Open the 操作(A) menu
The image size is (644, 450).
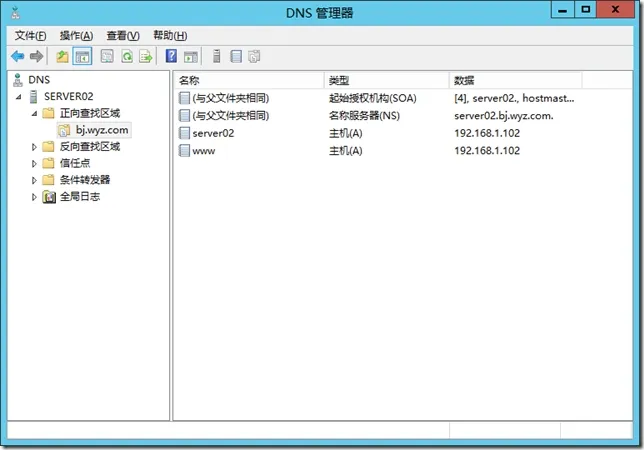click(x=76, y=36)
